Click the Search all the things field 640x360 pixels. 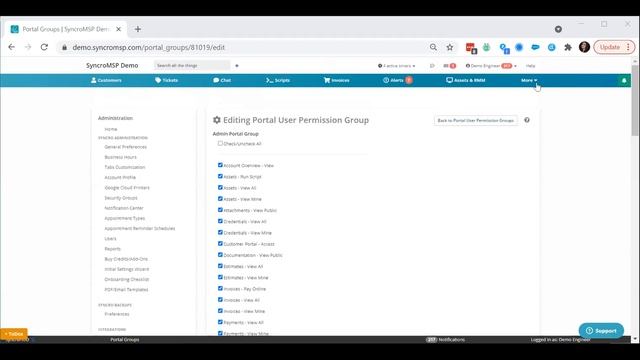[192, 65]
